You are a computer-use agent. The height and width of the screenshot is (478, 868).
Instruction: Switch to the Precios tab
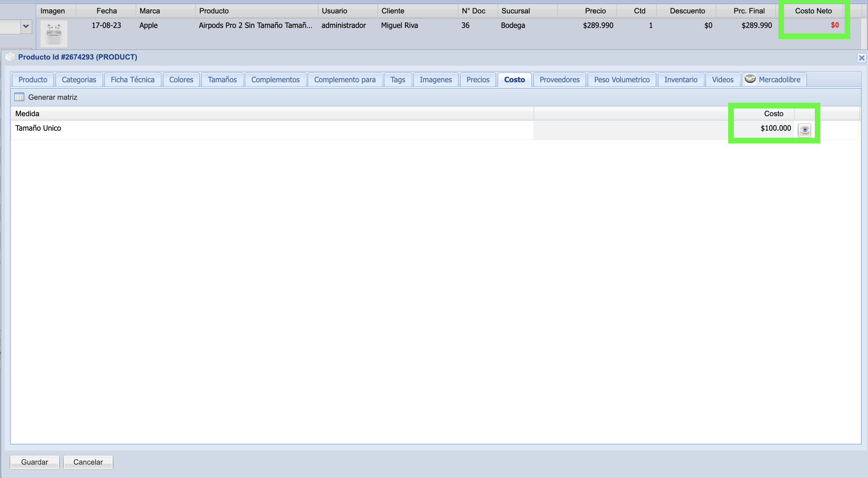tap(478, 80)
